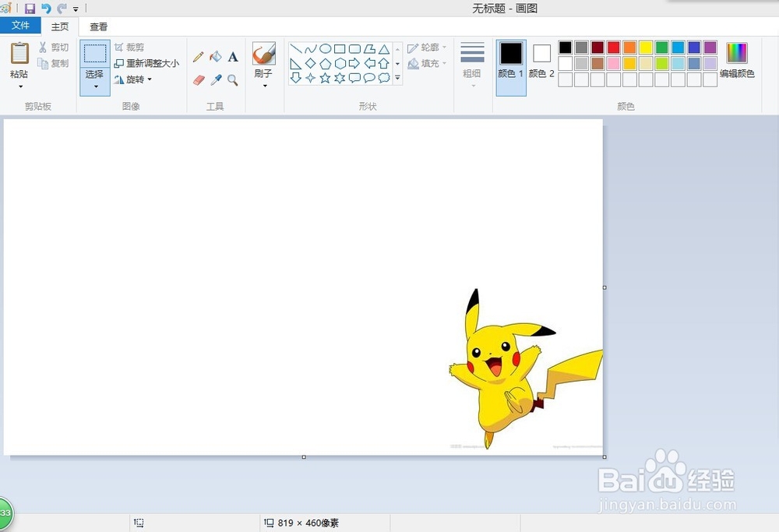Switch to the View (查看) tab
This screenshot has height=532, width=779.
(x=98, y=26)
